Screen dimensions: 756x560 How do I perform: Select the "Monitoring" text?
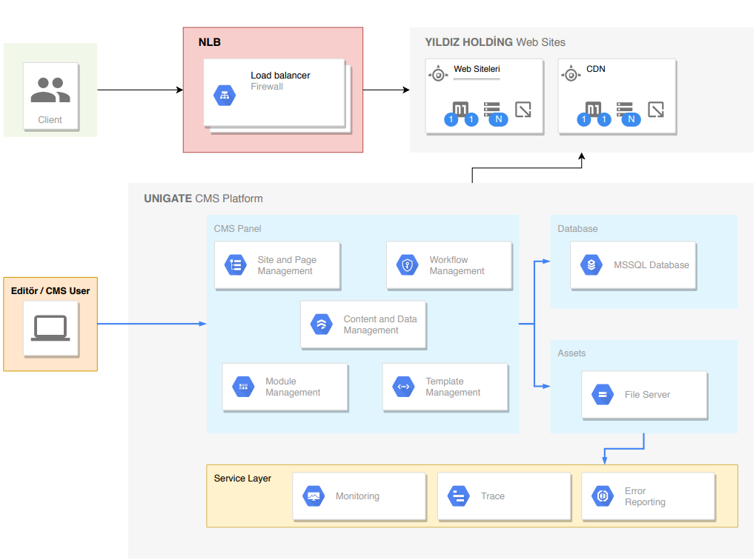(357, 496)
